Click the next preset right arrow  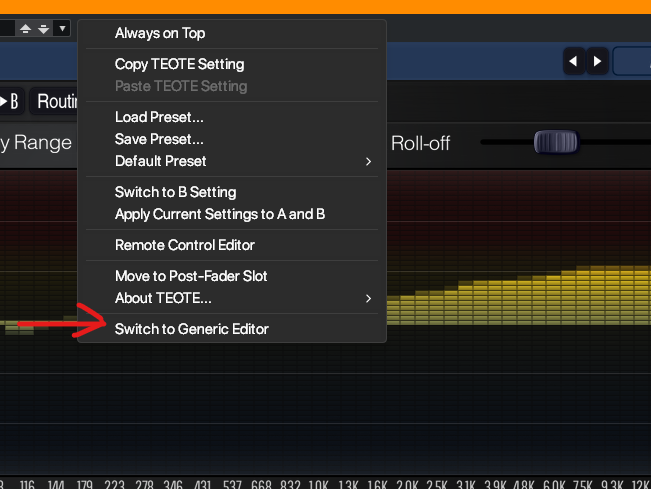pos(597,61)
